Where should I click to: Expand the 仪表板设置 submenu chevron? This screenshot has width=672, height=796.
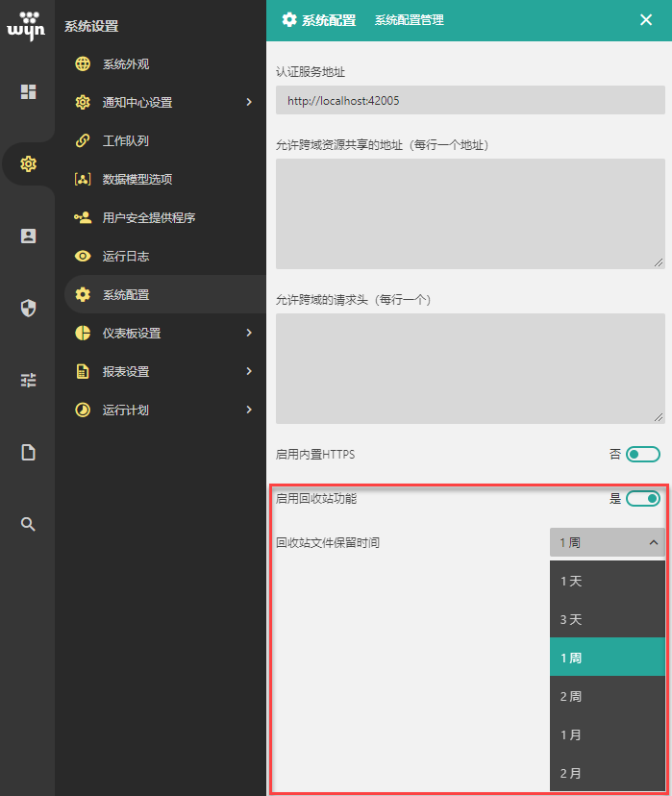[249, 333]
